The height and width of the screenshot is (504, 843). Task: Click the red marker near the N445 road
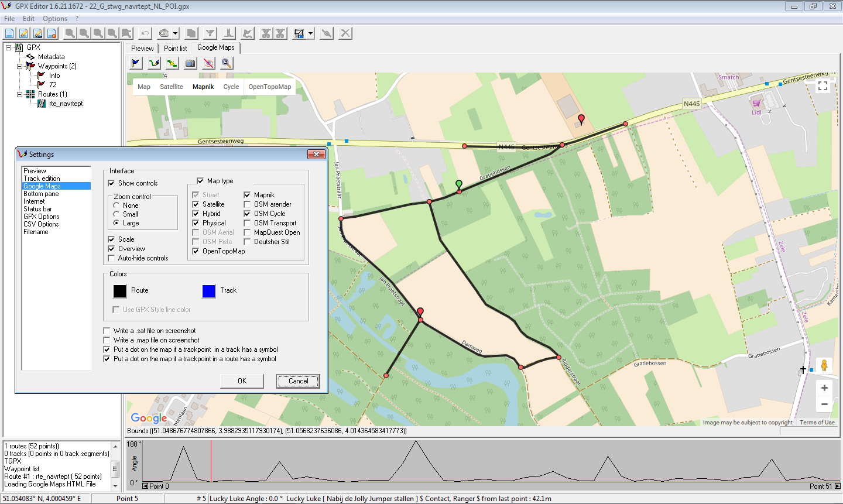tap(581, 119)
